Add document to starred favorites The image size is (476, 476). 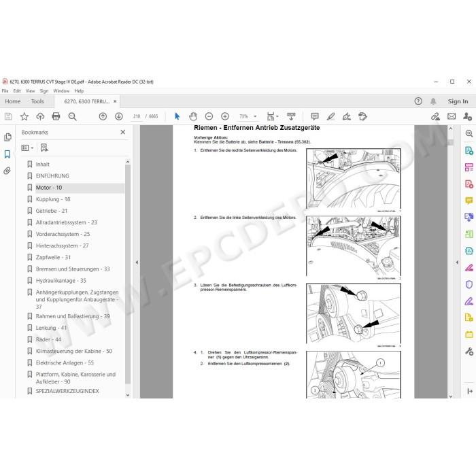[24, 116]
